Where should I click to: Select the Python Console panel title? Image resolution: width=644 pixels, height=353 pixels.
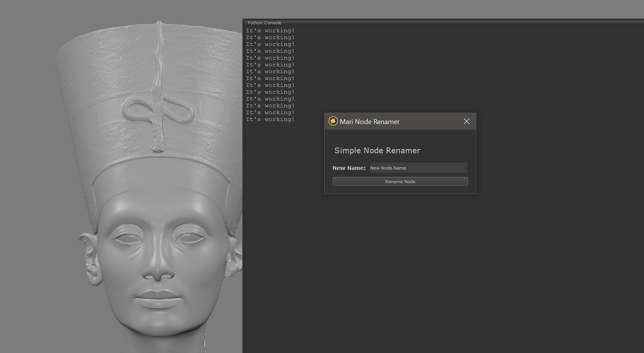tap(264, 23)
